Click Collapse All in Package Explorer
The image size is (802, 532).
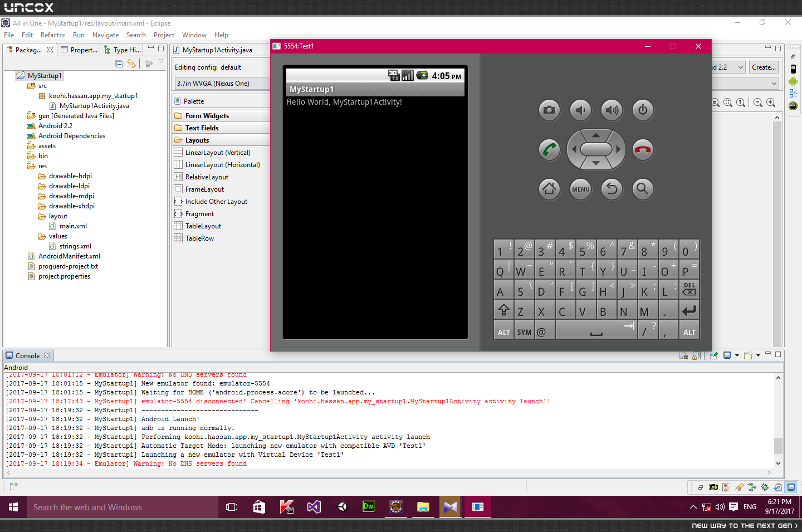119,64
